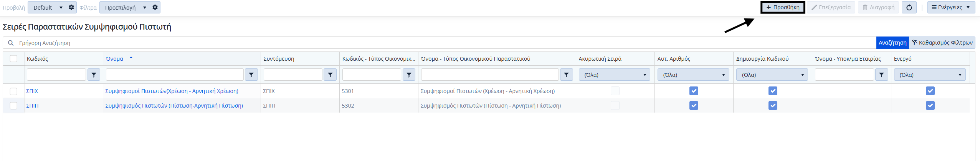Open settings gear next to Προεπιλογή filter

(155, 7)
